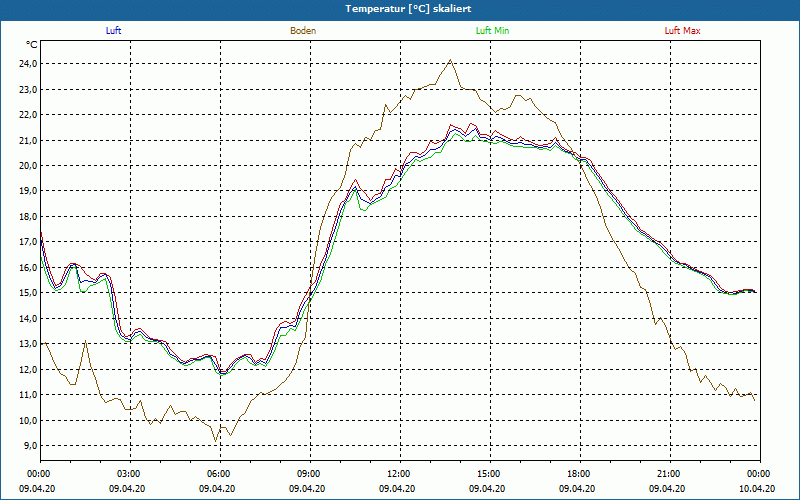Click the '10,0' y-axis value

28,420
